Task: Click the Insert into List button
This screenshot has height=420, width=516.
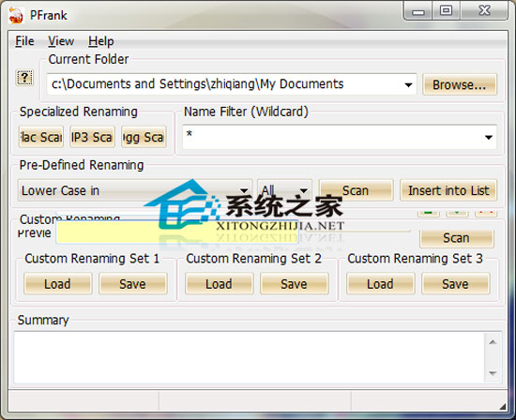Action: [x=448, y=190]
